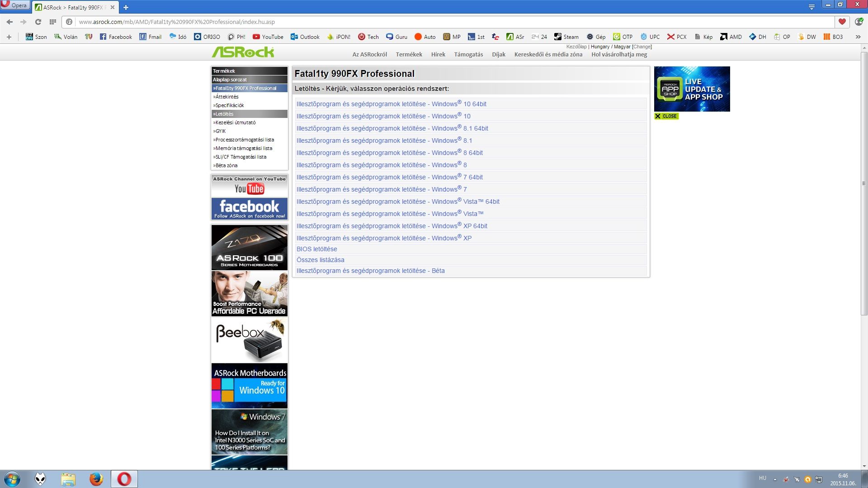Click the heart bookmark icon in address bar
868x488 pixels.
[842, 22]
